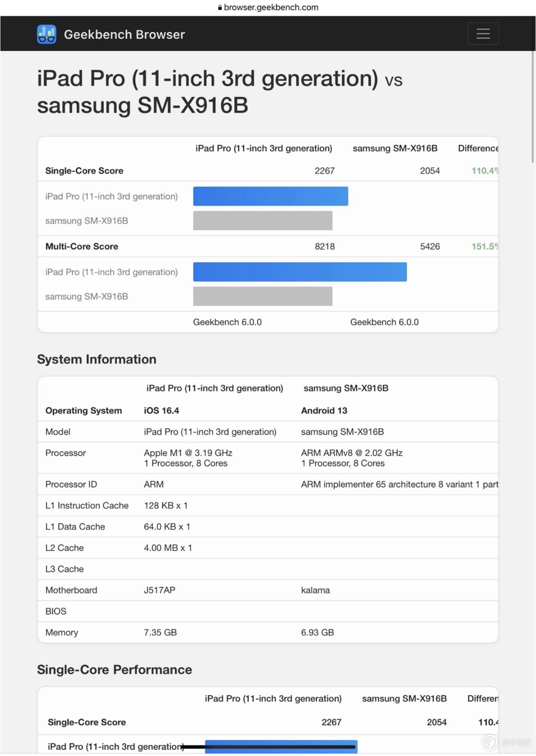The image size is (536, 756).
Task: Open the samsung SM-X916B device page
Action: tap(143, 106)
